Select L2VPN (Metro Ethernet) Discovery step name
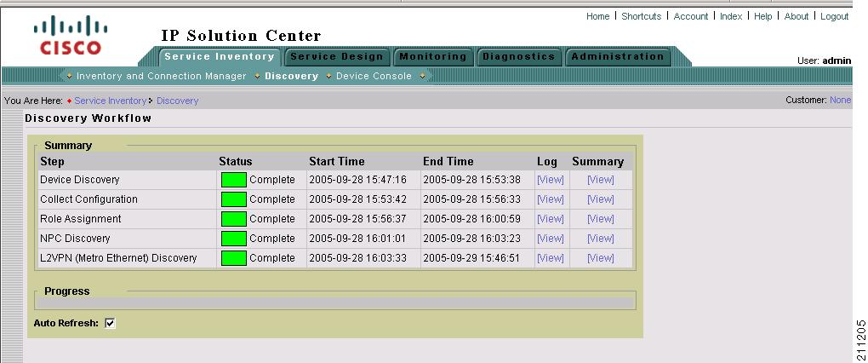The image size is (868, 363). 118,257
